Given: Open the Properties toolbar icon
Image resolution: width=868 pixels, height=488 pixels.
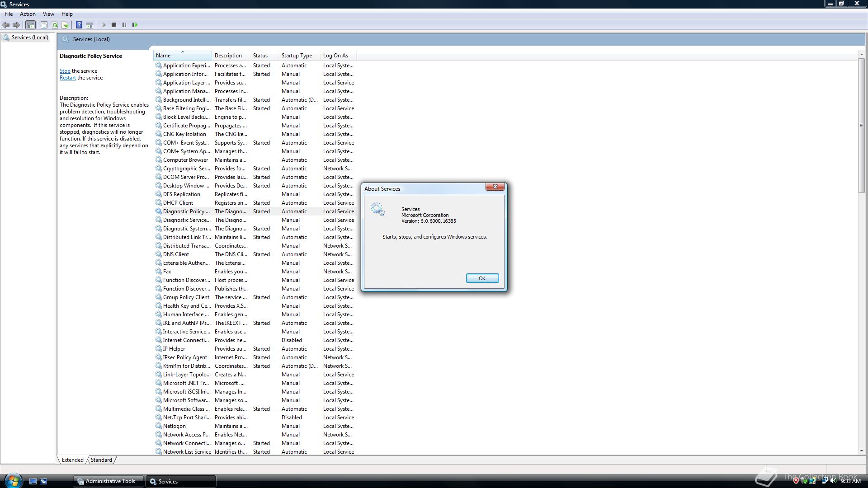Looking at the screenshot, I should point(44,25).
